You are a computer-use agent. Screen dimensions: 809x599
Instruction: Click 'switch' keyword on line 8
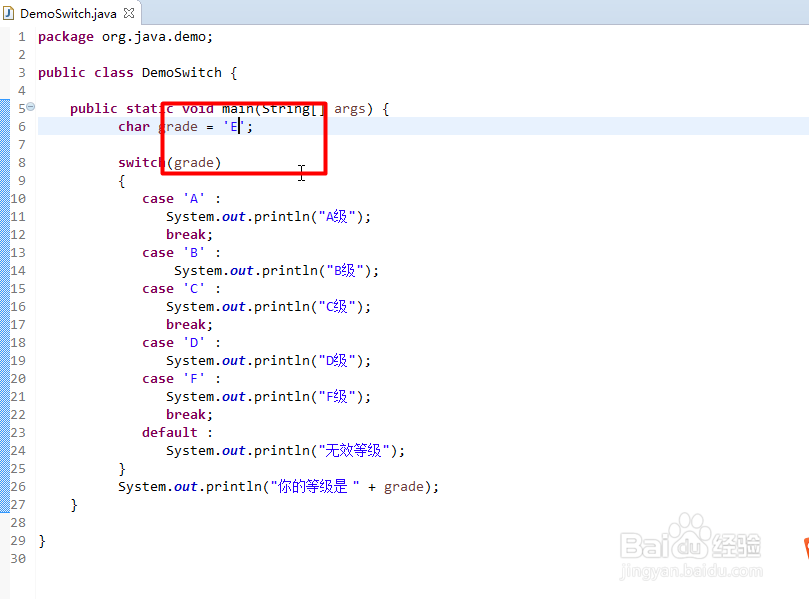[142, 163]
